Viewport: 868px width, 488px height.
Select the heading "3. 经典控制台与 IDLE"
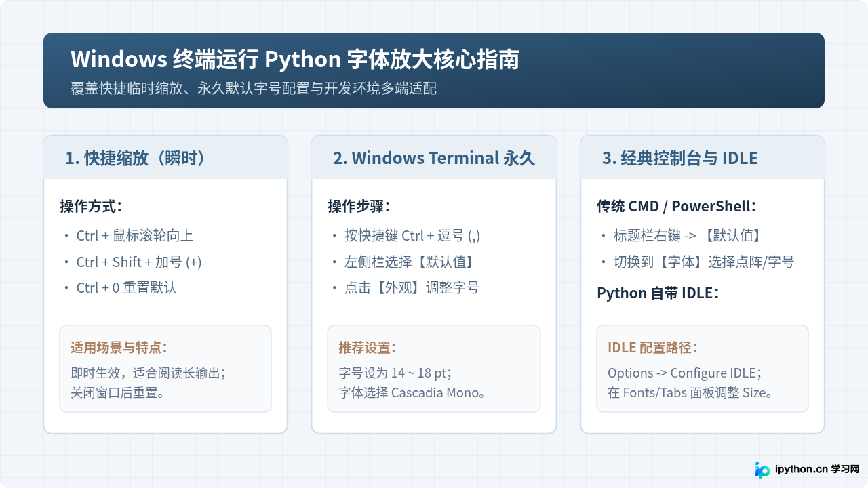point(680,158)
